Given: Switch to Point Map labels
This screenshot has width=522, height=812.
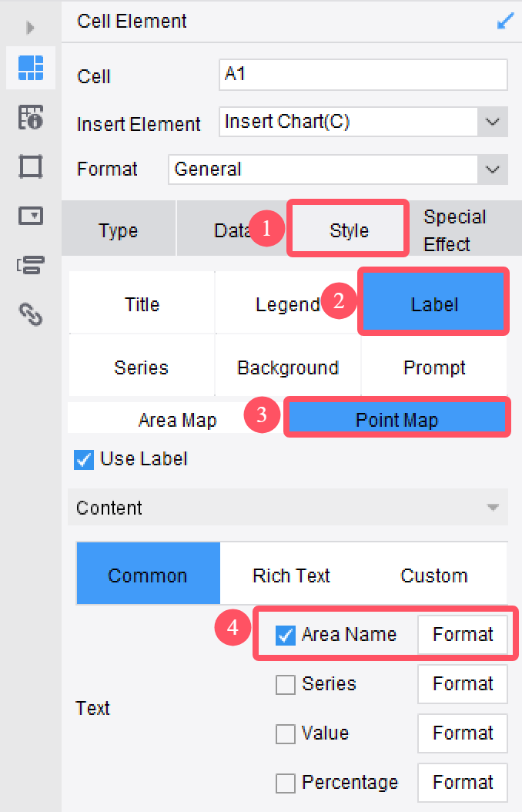Looking at the screenshot, I should (397, 419).
